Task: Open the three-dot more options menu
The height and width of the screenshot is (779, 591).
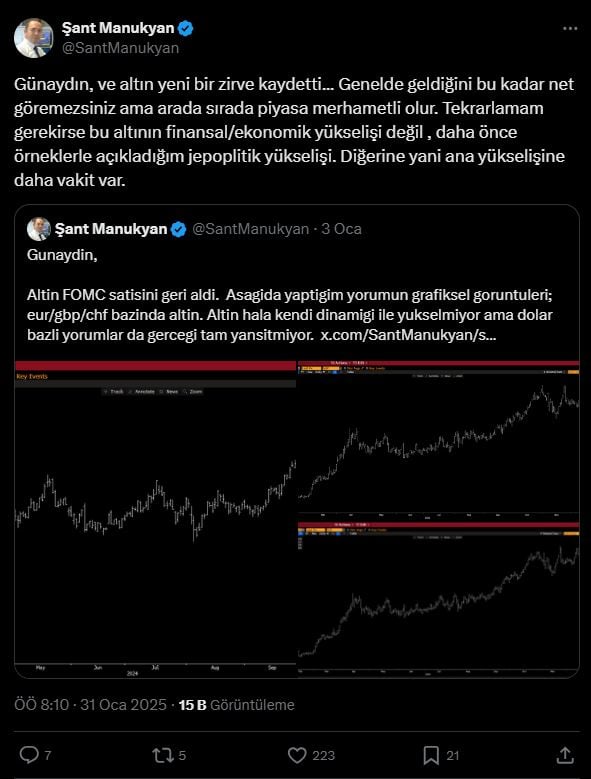Action: [570, 29]
